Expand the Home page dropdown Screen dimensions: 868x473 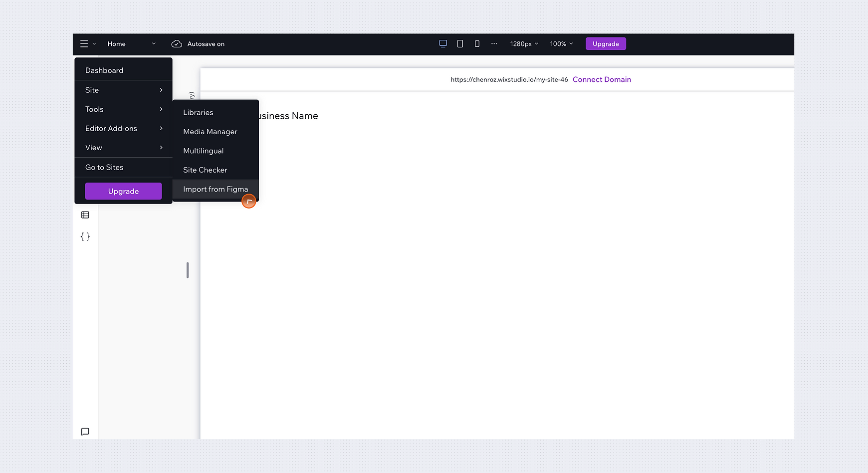tap(132, 44)
